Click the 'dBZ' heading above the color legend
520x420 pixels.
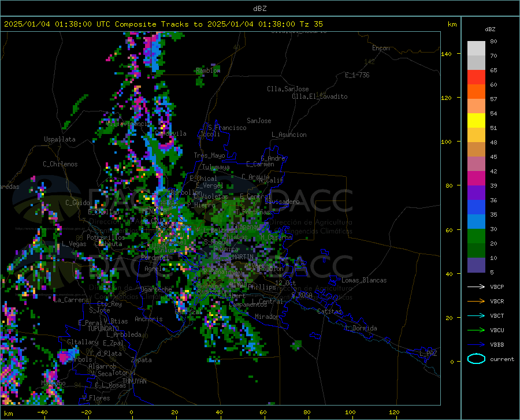tap(490, 29)
